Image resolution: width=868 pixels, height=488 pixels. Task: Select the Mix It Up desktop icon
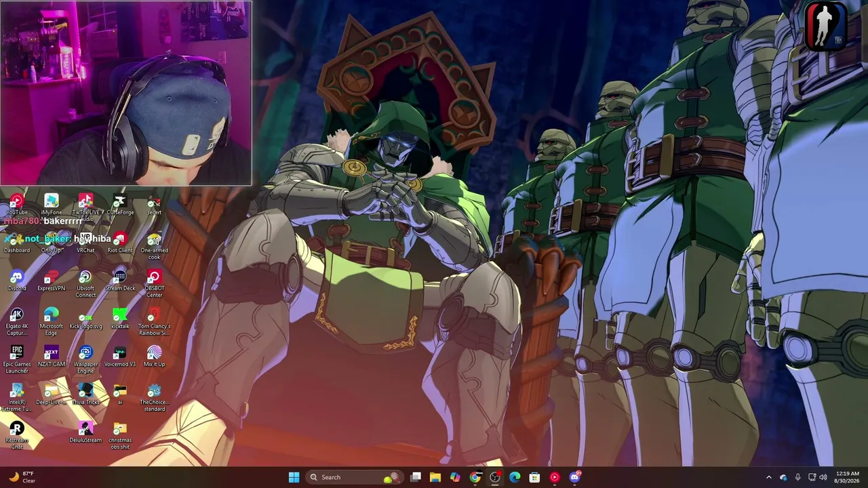154,357
